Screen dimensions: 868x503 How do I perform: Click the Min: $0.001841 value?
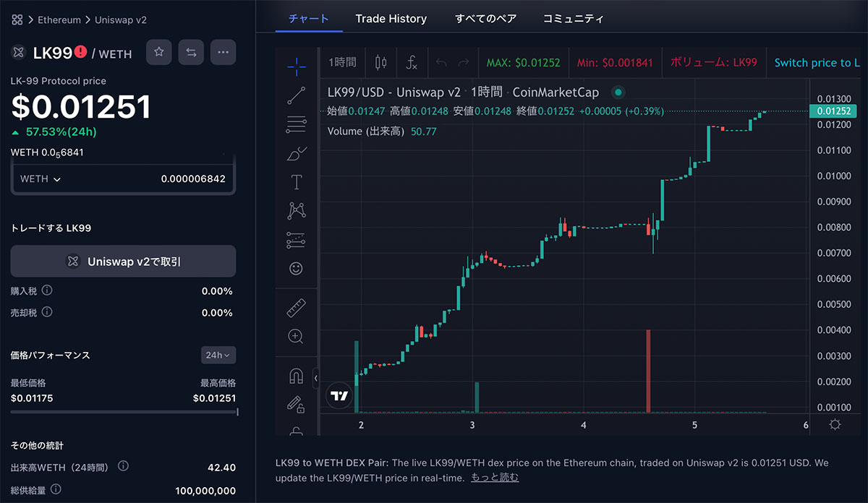point(615,63)
